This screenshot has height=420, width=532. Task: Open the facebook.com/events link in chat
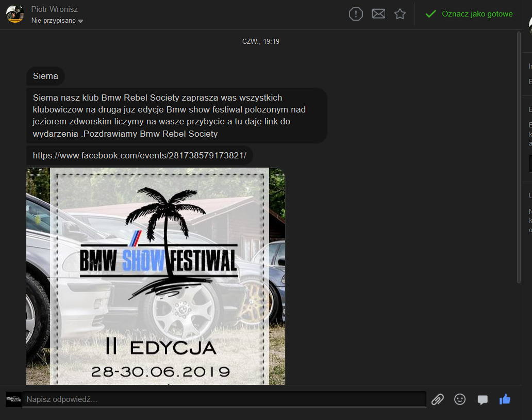pyautogui.click(x=139, y=155)
